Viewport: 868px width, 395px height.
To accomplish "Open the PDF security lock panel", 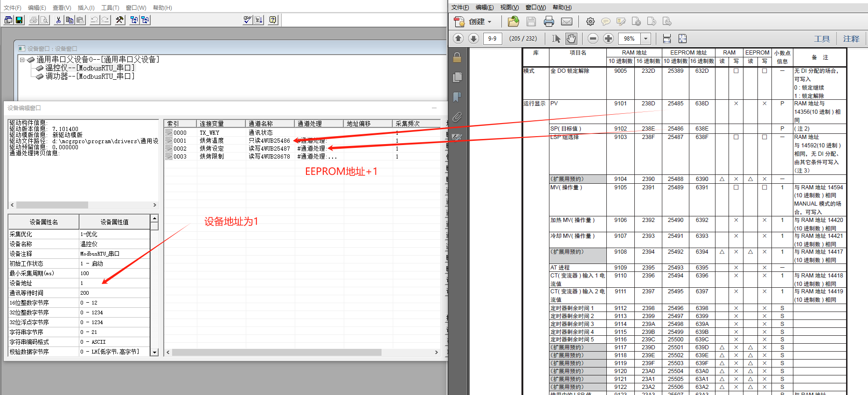I will (x=457, y=57).
